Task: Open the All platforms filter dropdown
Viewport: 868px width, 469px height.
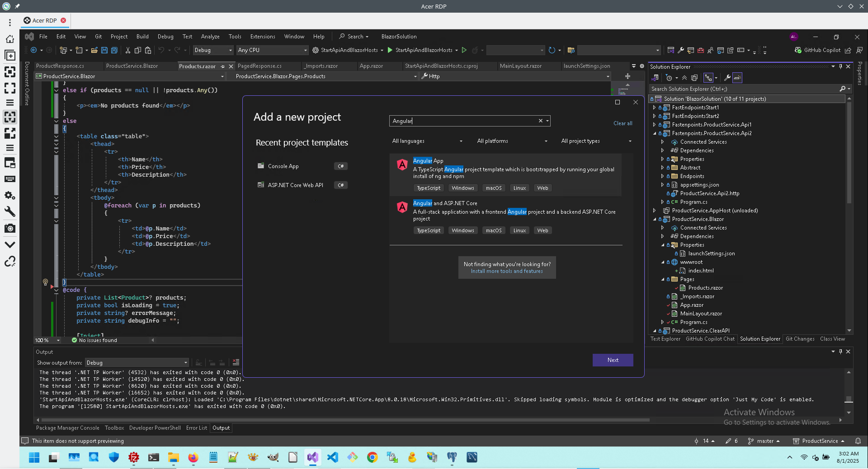Action: [512, 141]
